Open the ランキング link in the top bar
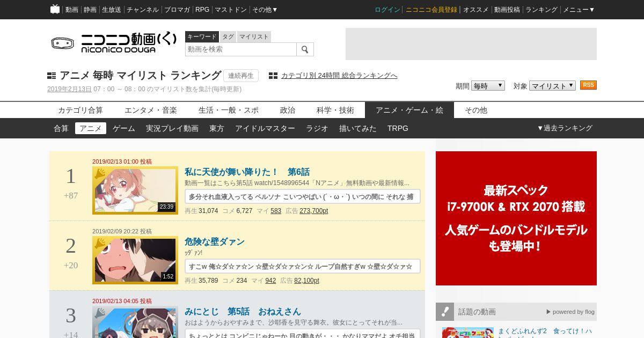This screenshot has height=338, width=644. click(x=541, y=10)
